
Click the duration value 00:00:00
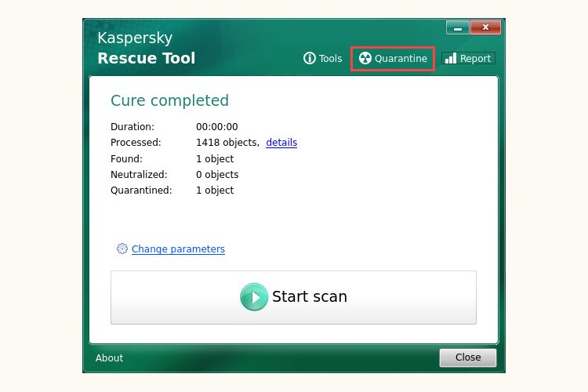click(216, 127)
